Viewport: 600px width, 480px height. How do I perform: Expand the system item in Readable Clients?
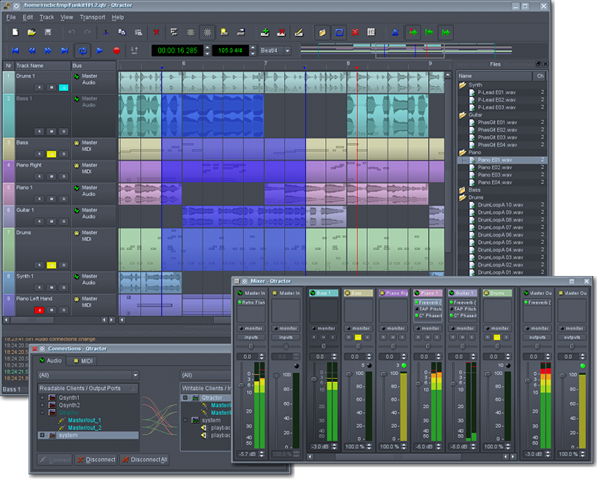click(x=42, y=435)
